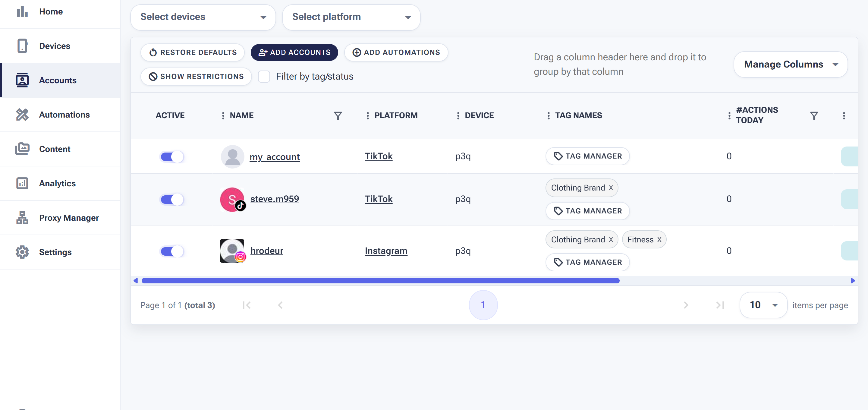Click steve.m959 pink avatar
Screen dimensions: 868x410
(x=232, y=200)
